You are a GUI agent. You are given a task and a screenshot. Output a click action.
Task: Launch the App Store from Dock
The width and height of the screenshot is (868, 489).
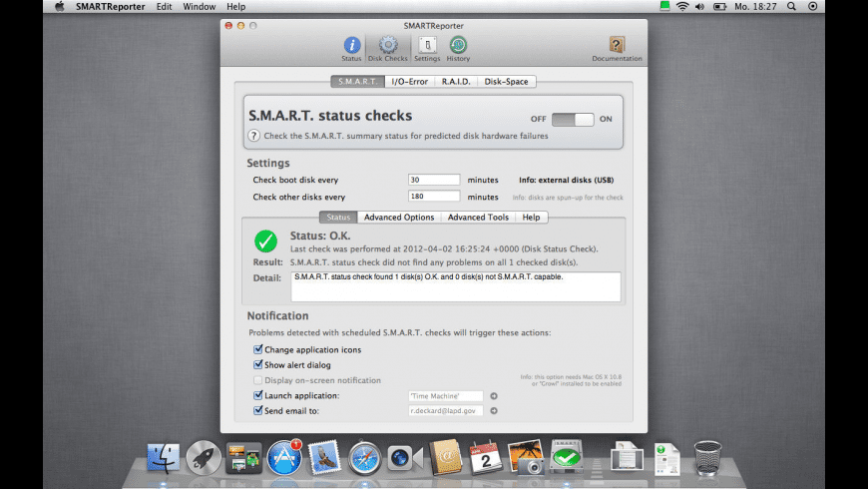(x=284, y=458)
